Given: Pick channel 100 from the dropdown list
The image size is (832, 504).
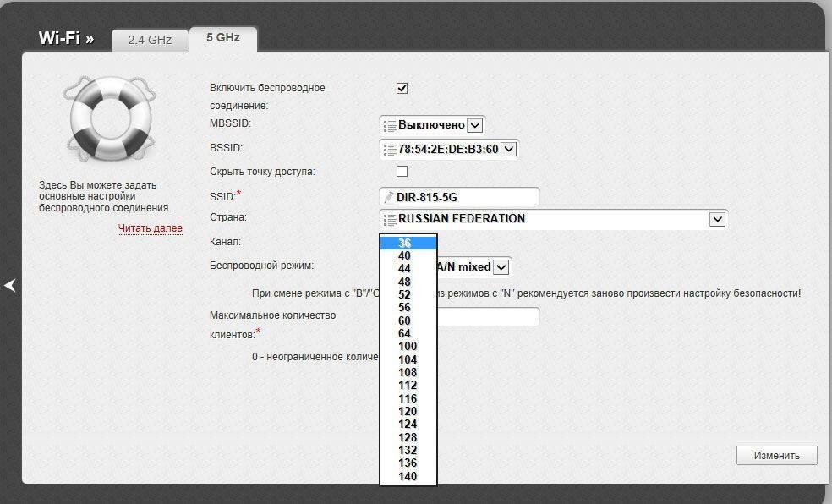Looking at the screenshot, I should click(408, 347).
